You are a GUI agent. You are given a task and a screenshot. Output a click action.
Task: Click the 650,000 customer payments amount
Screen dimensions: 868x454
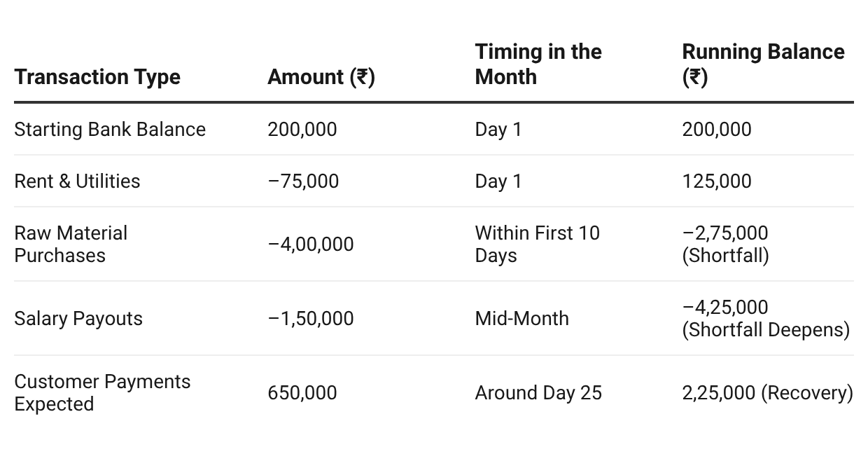302,393
